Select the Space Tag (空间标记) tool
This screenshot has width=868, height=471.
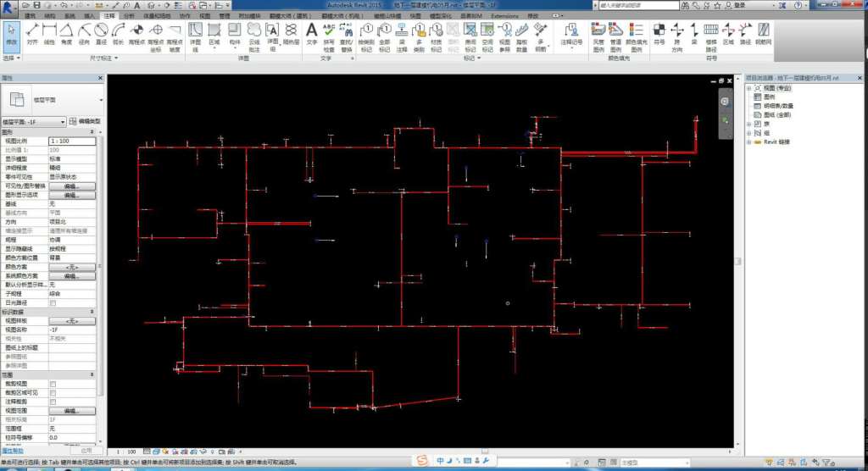pyautogui.click(x=487, y=37)
